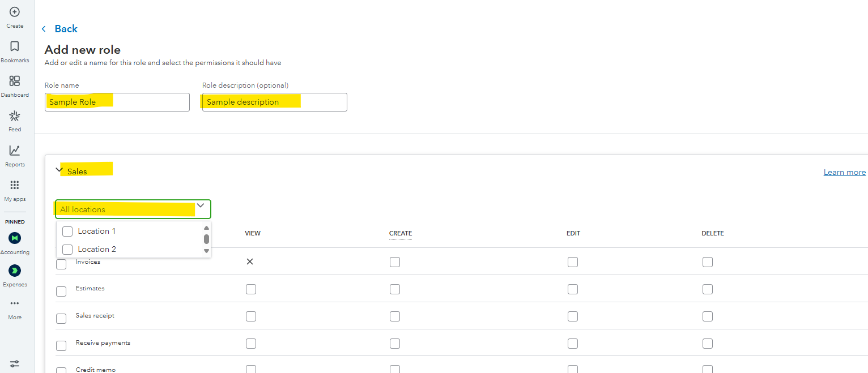Check the Location 1 checkbox
Image resolution: width=868 pixels, height=373 pixels.
(x=67, y=231)
